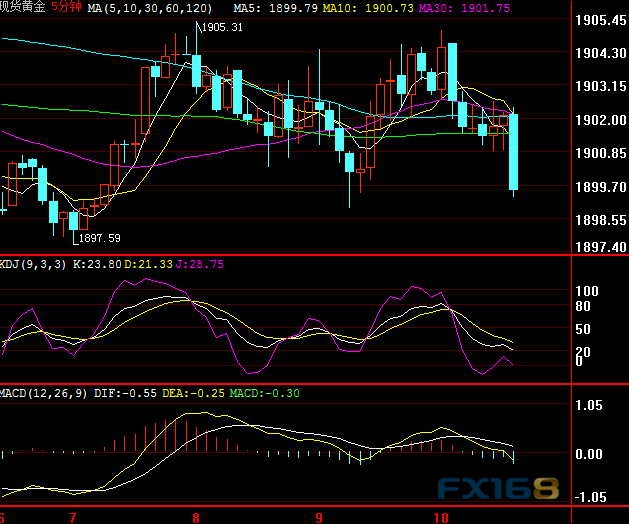Click price axis label 1903.15

point(601,86)
